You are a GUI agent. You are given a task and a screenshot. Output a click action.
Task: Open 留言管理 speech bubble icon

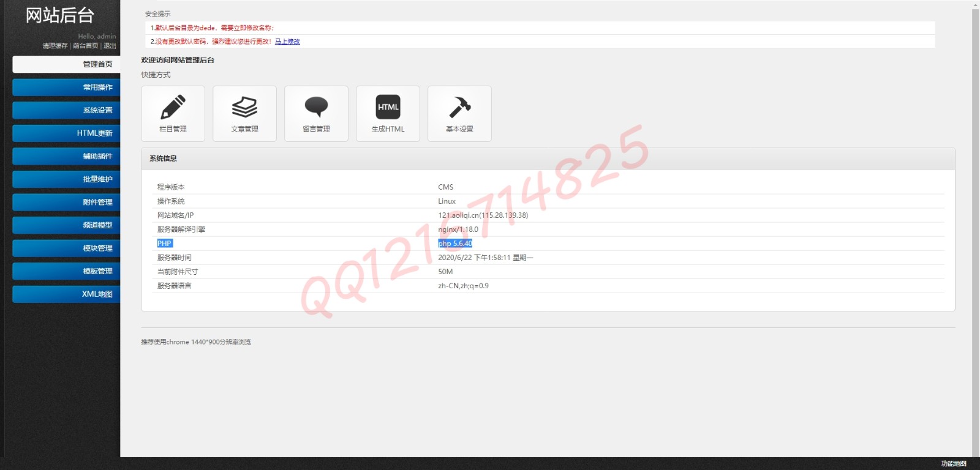pyautogui.click(x=316, y=107)
